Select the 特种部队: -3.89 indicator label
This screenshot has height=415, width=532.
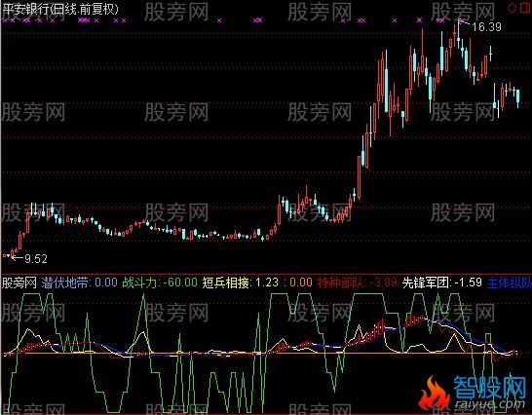pos(358,283)
